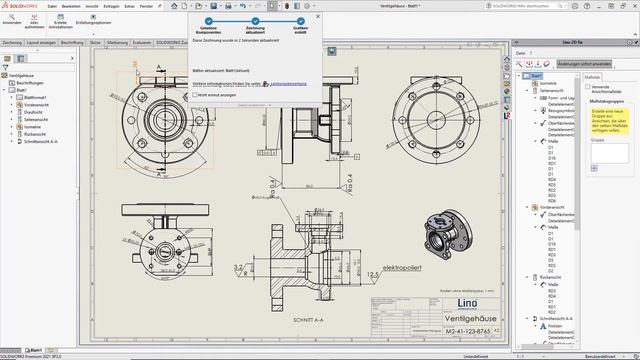The image size is (640, 360).
Task: Toggle the 'Verwende Ansichtsmaßstab' checkbox
Action: (x=588, y=87)
